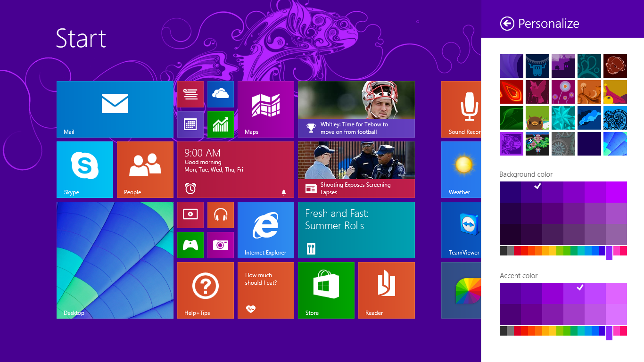The width and height of the screenshot is (644, 362).
Task: Open the Mail app tile
Action: [x=115, y=109]
